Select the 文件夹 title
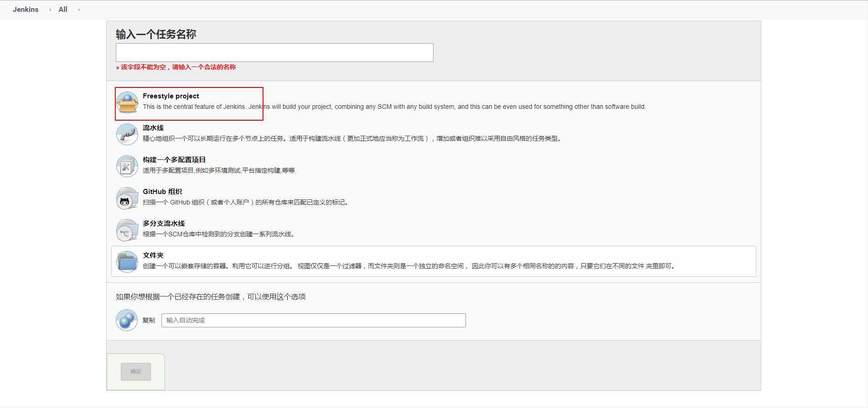The height and width of the screenshot is (408, 868). tap(153, 255)
